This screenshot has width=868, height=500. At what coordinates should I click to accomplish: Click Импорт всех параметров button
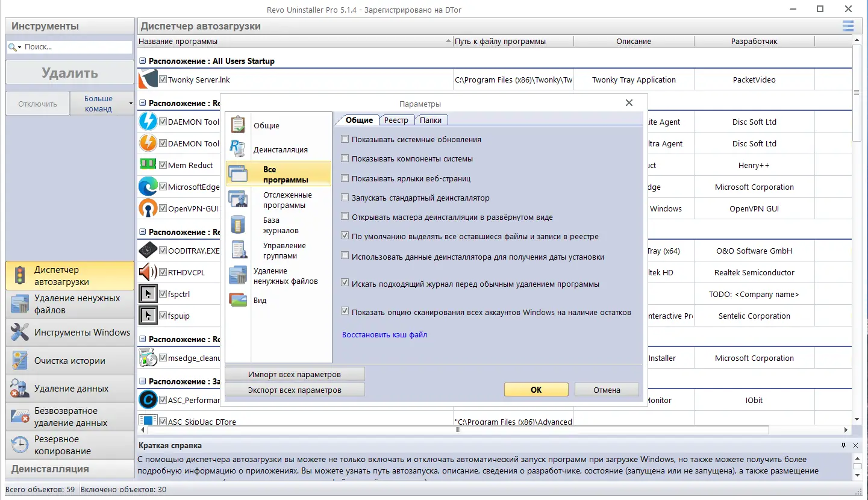pyautogui.click(x=295, y=374)
